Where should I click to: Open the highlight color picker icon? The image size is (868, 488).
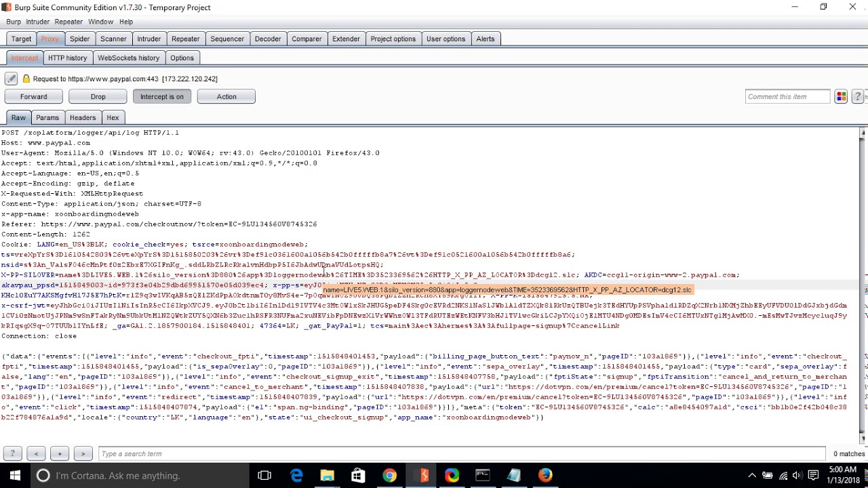point(841,96)
